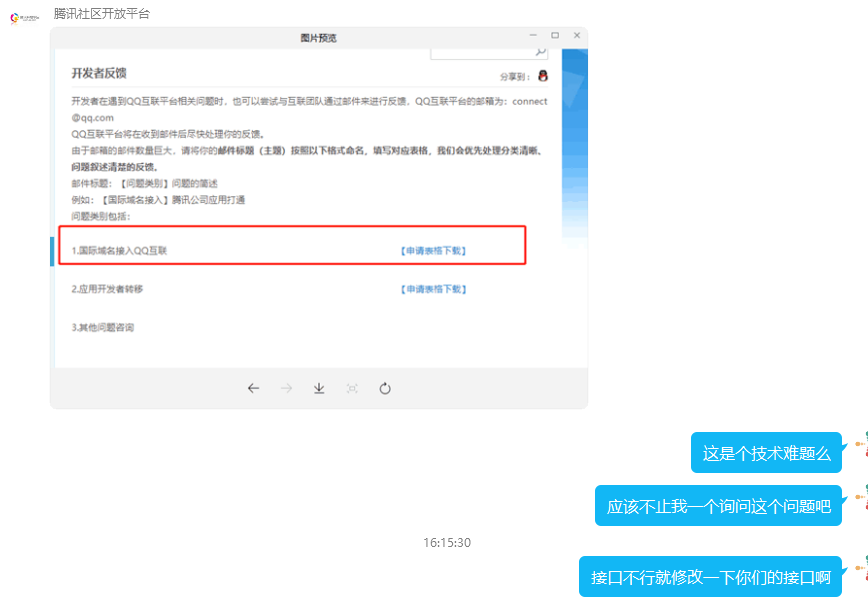The image size is (868, 597).
Task: Select the 应该不止我一个询问这个问题吧 message bubble
Action: pos(718,505)
